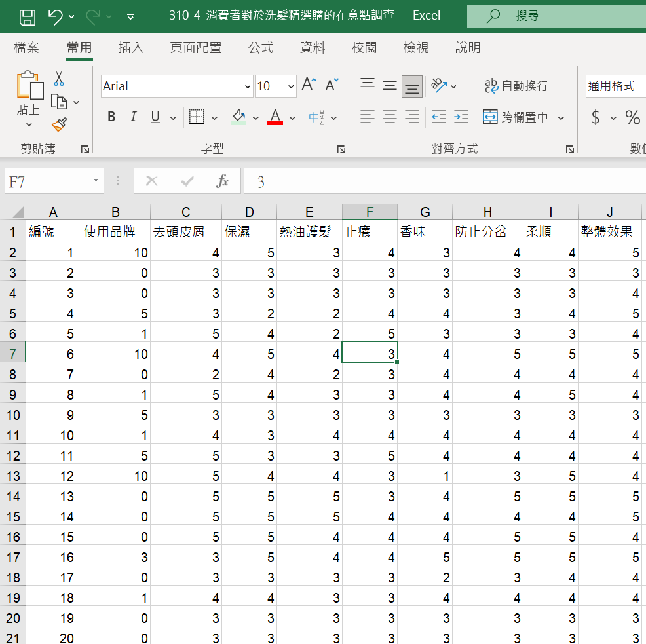The width and height of the screenshot is (646, 644).
Task: Switch to the 公式 ribbon tab
Action: click(261, 48)
